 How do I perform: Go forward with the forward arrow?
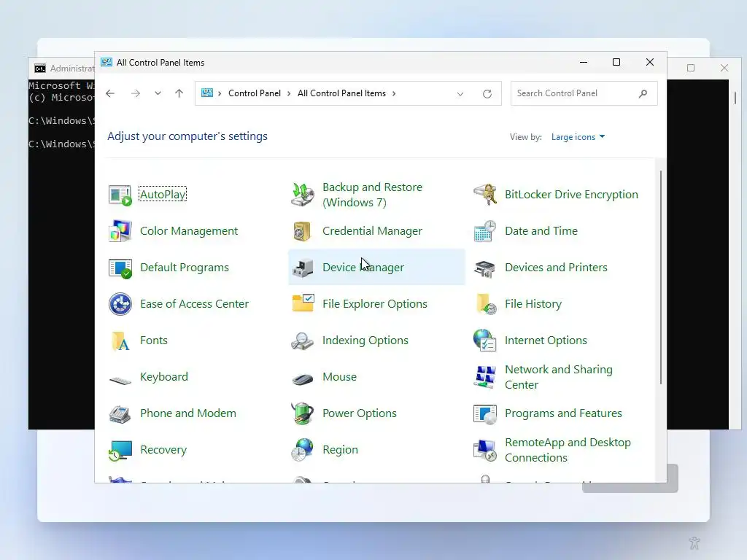(136, 93)
